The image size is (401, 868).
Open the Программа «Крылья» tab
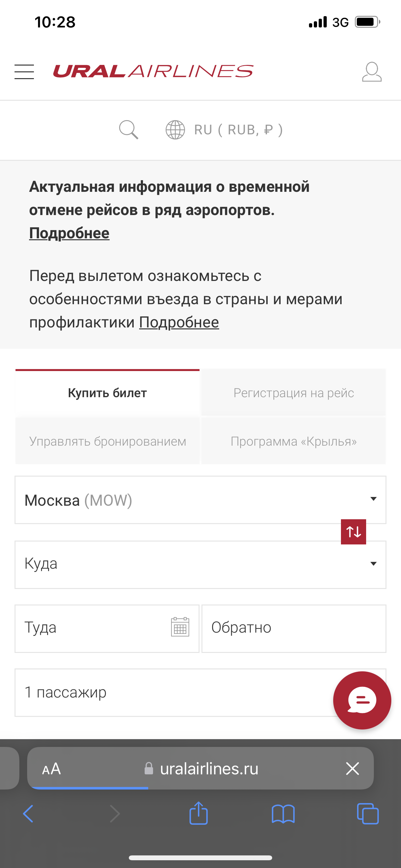[x=293, y=441]
